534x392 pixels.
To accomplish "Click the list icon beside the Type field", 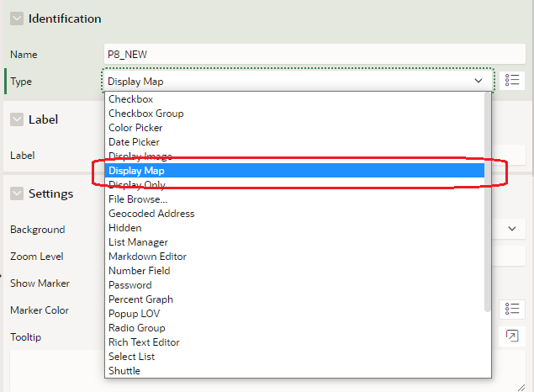I will (512, 81).
